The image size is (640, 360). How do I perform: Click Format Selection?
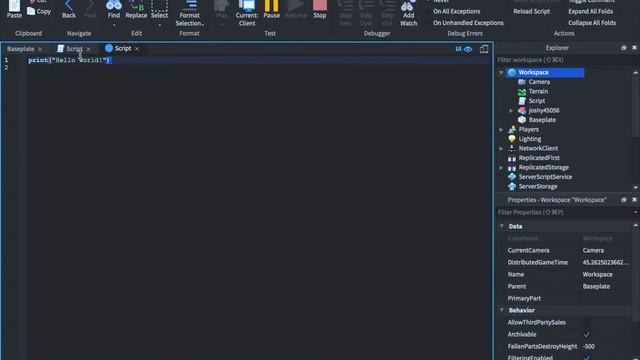pos(190,13)
